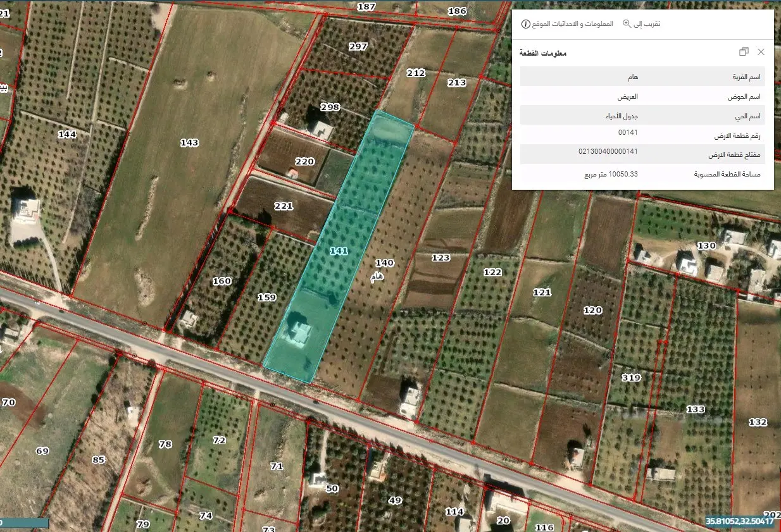Pick parcel 221 on the map

point(284,206)
